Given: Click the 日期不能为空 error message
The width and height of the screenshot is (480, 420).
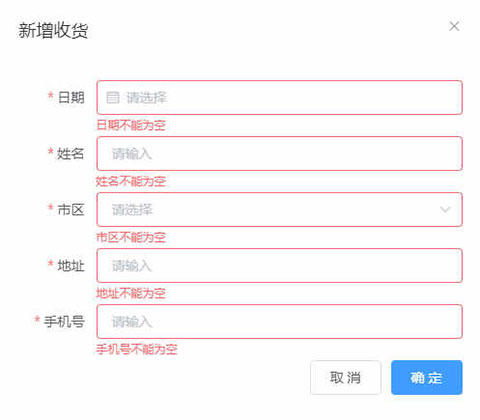Looking at the screenshot, I should (131, 125).
